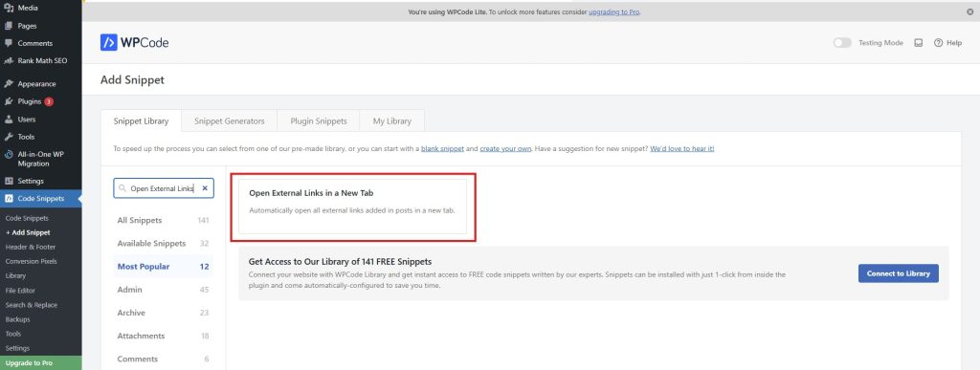The height and width of the screenshot is (370, 980).
Task: Click the Rank Math SEO icon
Action: point(9,60)
